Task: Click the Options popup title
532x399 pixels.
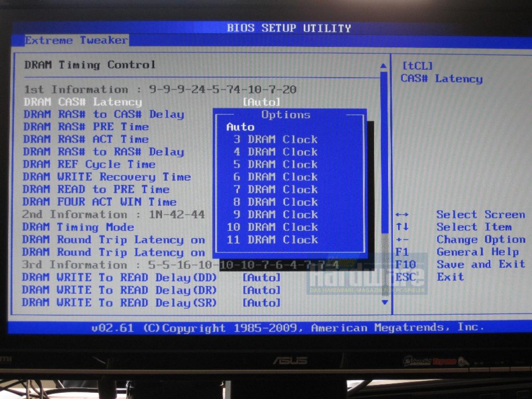Action: 286,115
